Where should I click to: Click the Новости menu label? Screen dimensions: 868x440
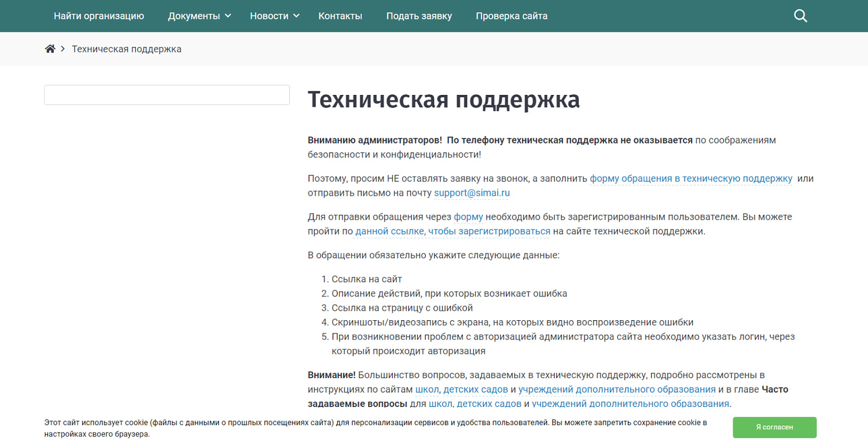coord(269,16)
